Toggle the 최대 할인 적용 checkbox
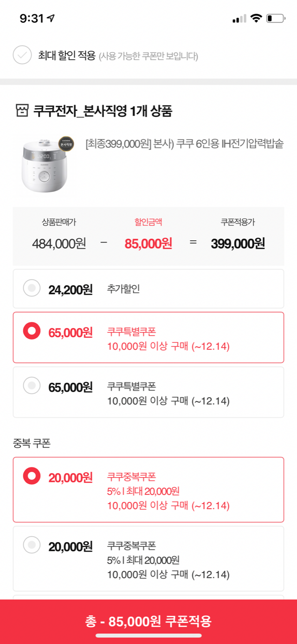The width and height of the screenshot is (297, 644). pos(22,56)
